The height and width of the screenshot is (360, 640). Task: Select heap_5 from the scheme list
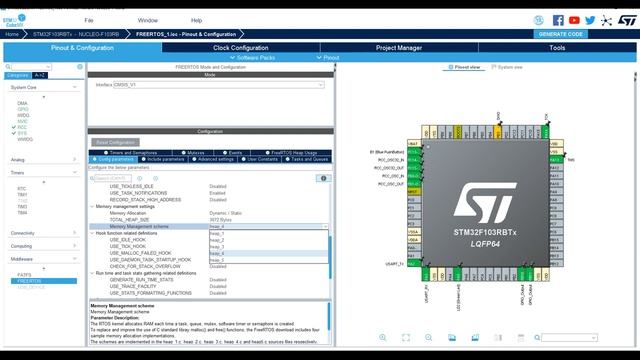pos(269,260)
